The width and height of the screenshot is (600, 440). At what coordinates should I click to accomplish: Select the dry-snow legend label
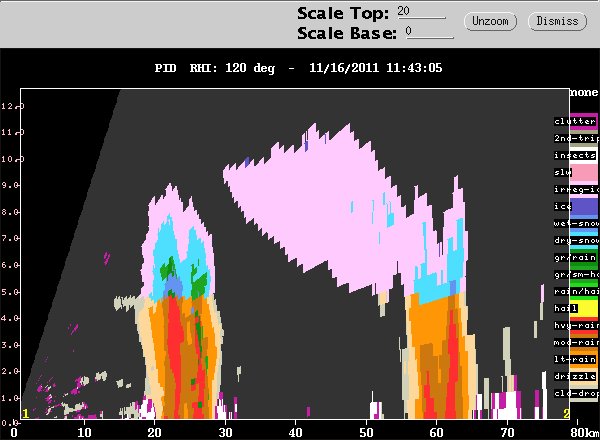pos(576,240)
